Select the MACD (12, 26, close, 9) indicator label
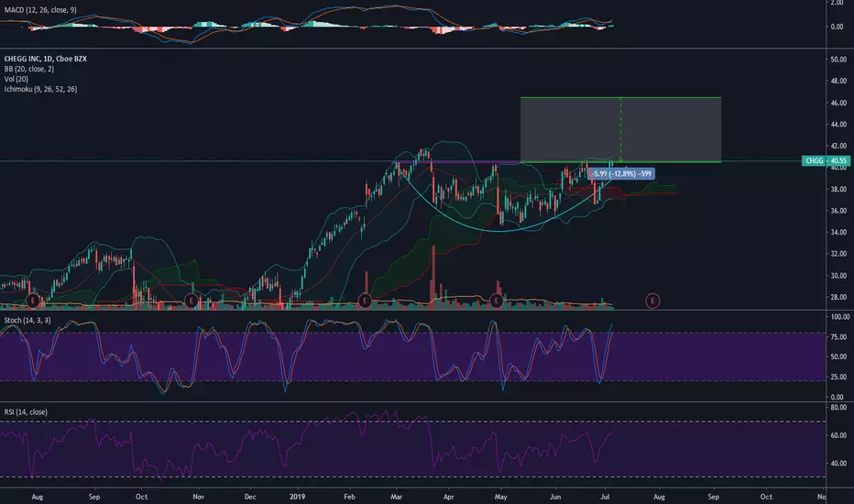 pyautogui.click(x=40, y=10)
